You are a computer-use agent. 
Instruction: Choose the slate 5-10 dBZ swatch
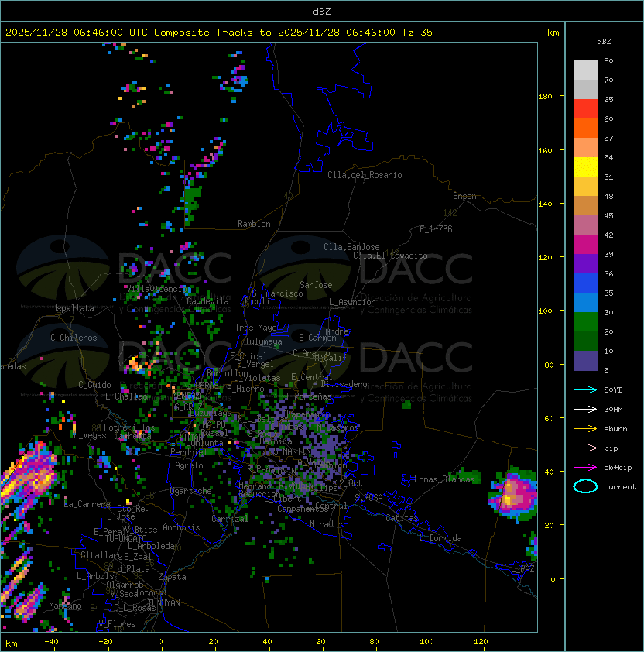pos(585,361)
